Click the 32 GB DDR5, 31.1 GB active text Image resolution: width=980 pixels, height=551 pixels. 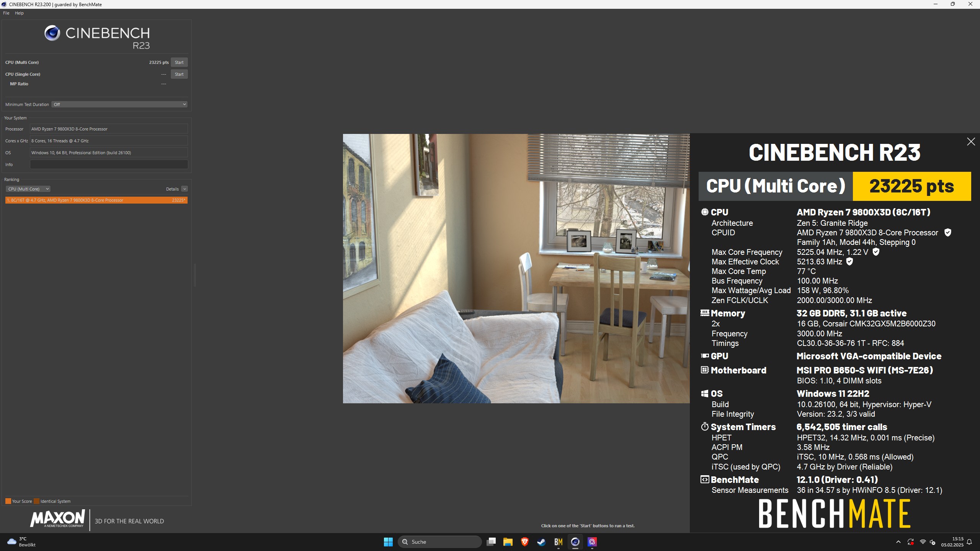(851, 313)
